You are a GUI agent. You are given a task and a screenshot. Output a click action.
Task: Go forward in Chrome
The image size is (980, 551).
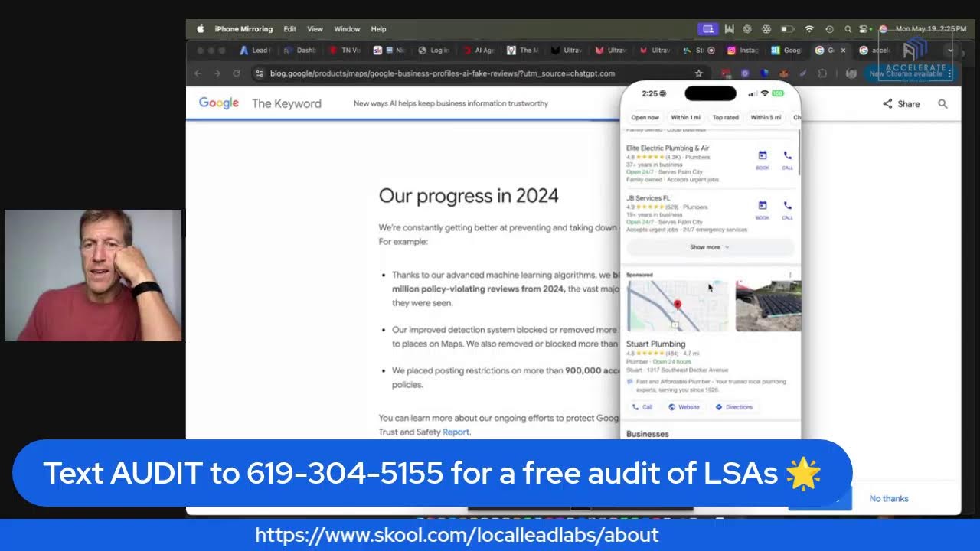tap(217, 73)
